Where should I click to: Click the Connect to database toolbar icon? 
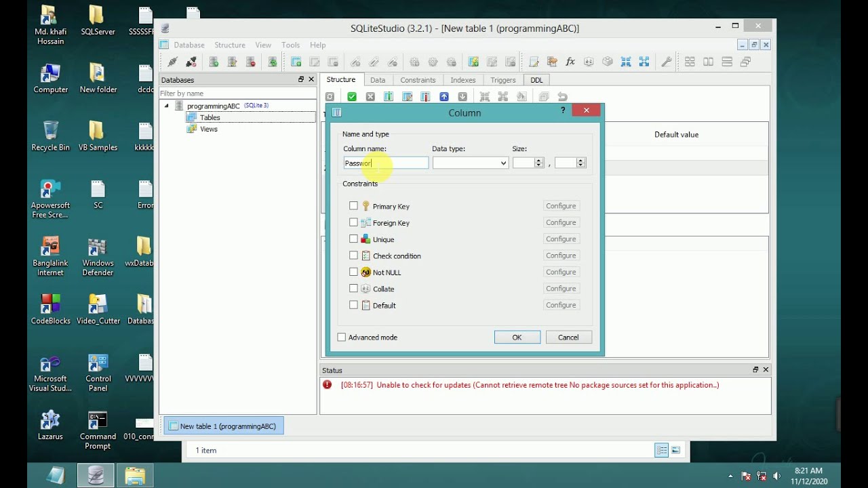tap(172, 62)
